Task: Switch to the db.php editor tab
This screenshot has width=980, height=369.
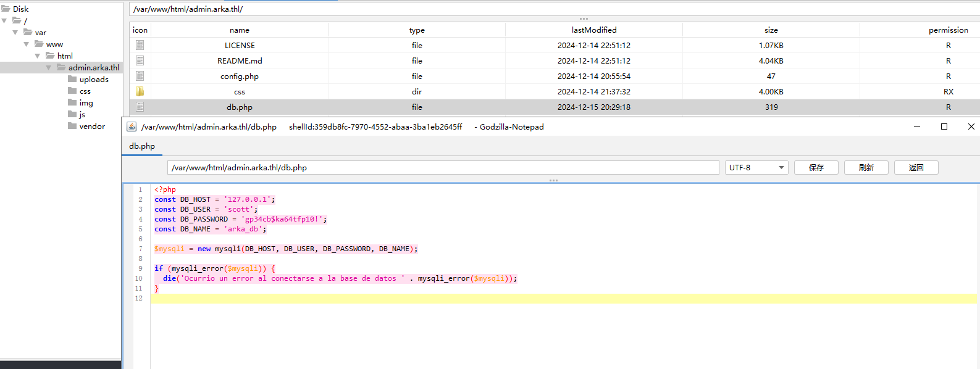Action: pyautogui.click(x=142, y=146)
